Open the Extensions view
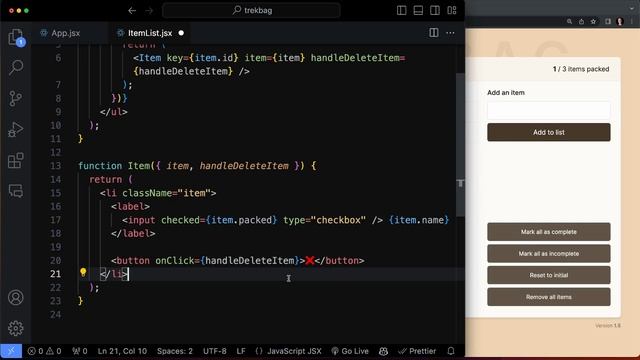Screen dimensions: 640x360 pyautogui.click(x=16, y=160)
